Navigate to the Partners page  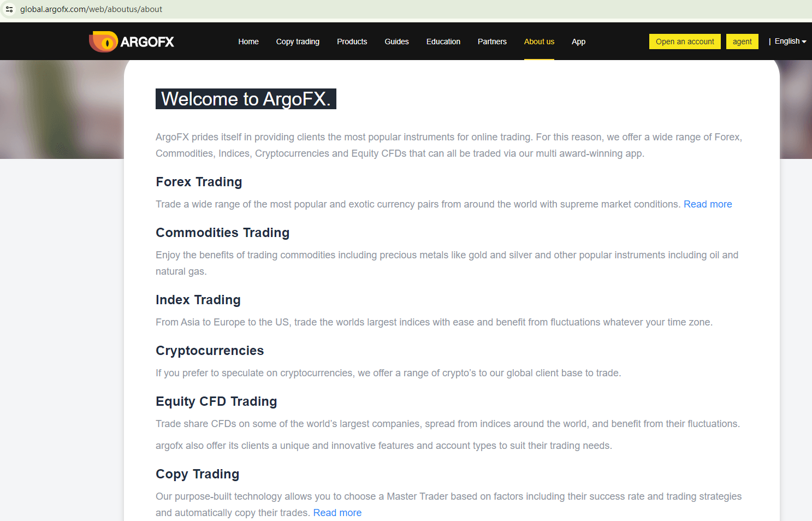(x=492, y=42)
